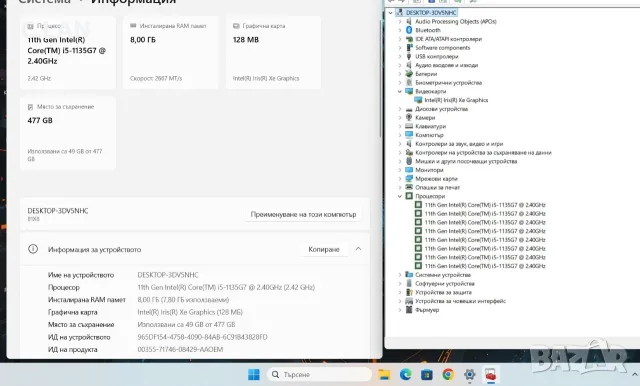Click the ИД на устройството label
Image resolution: width=640 pixels, height=386 pixels.
[x=79, y=337]
